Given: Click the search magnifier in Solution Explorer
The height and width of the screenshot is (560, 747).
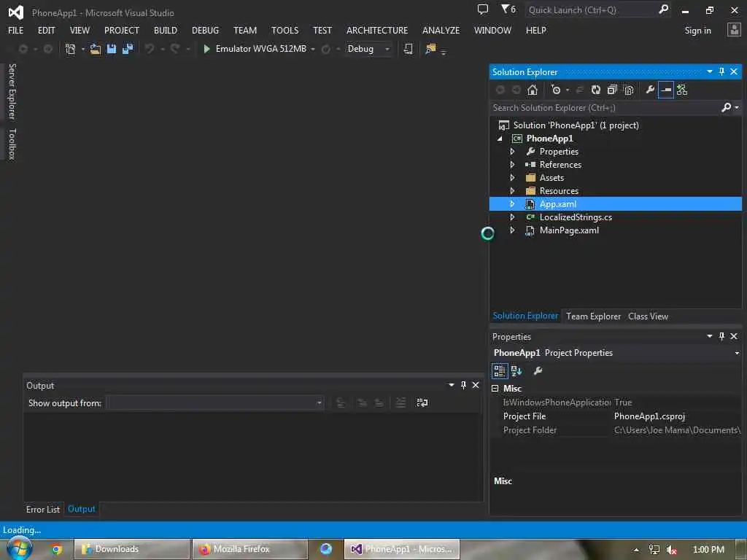Looking at the screenshot, I should [x=727, y=108].
